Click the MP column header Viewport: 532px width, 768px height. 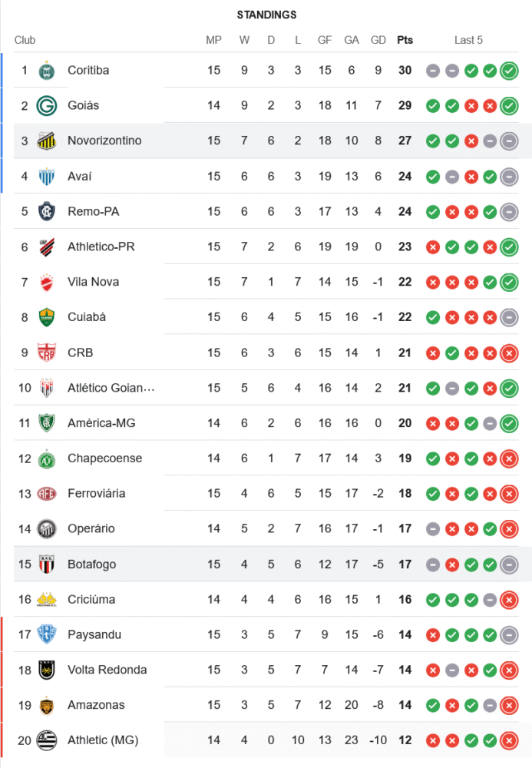213,40
